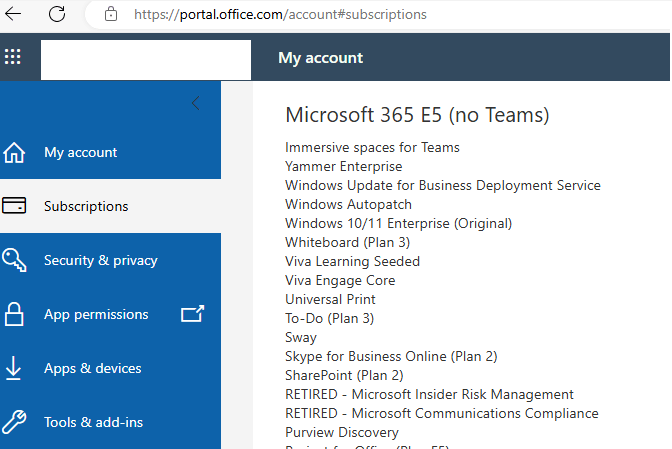Image resolution: width=672 pixels, height=449 pixels.
Task: View site info via the padlock icon
Action: point(111,14)
